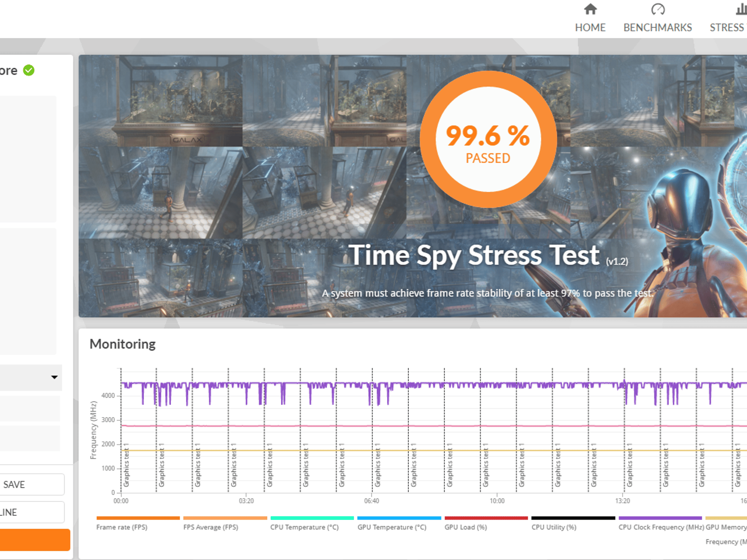Click the 99.6 % PASSED result circle

point(488,139)
